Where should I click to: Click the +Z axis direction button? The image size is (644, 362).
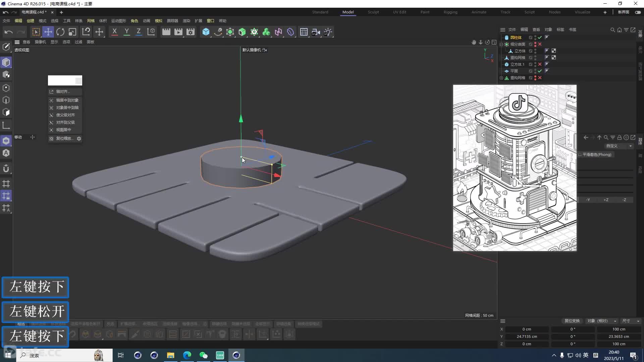[x=606, y=200]
